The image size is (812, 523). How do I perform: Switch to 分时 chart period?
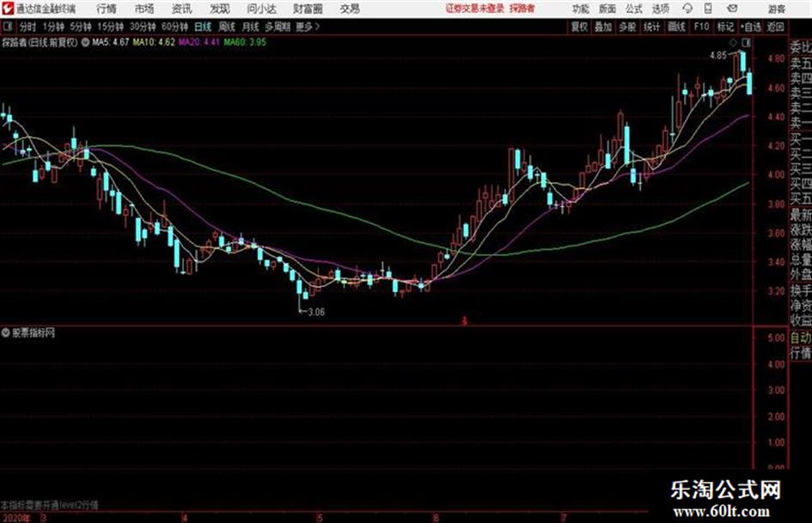point(27,27)
